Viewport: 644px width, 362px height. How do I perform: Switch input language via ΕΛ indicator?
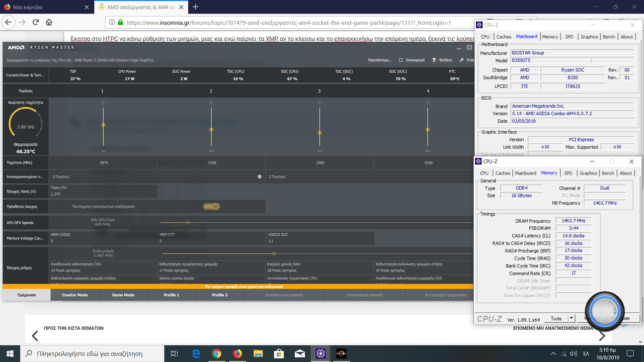(586, 353)
